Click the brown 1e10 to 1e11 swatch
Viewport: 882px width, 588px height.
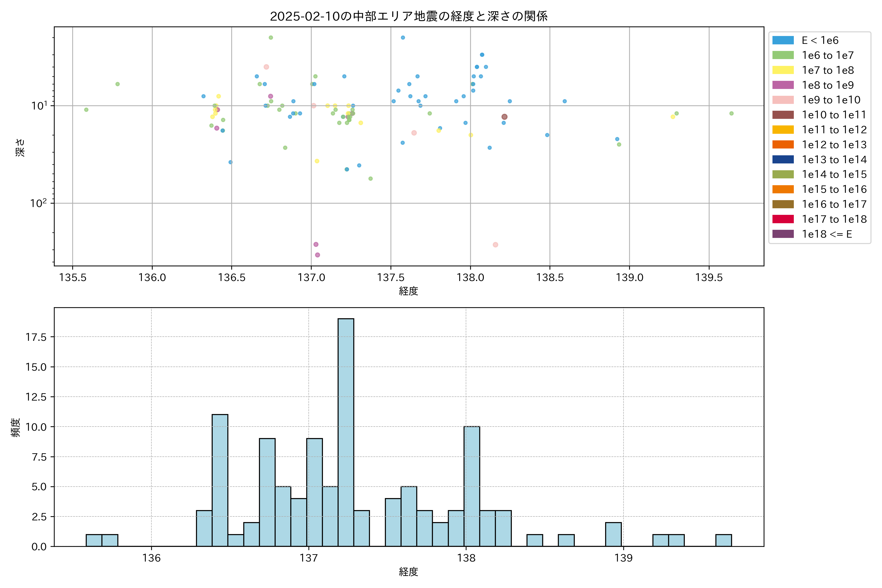[783, 115]
